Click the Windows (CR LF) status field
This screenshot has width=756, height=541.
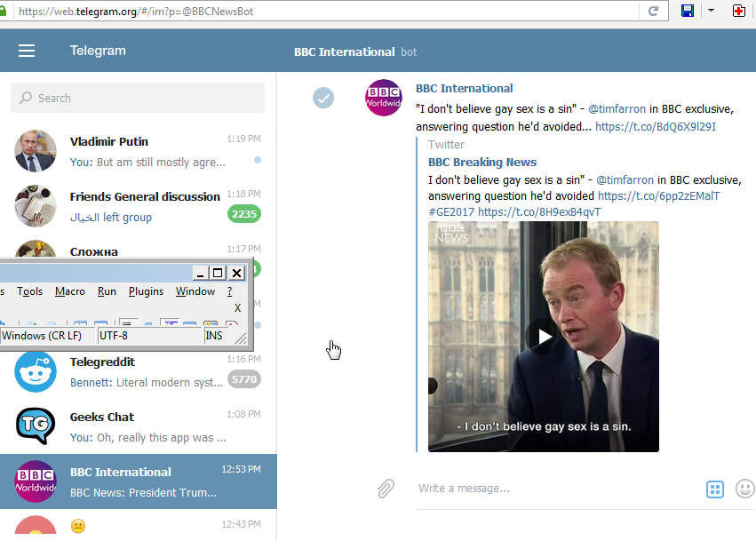pos(47,335)
